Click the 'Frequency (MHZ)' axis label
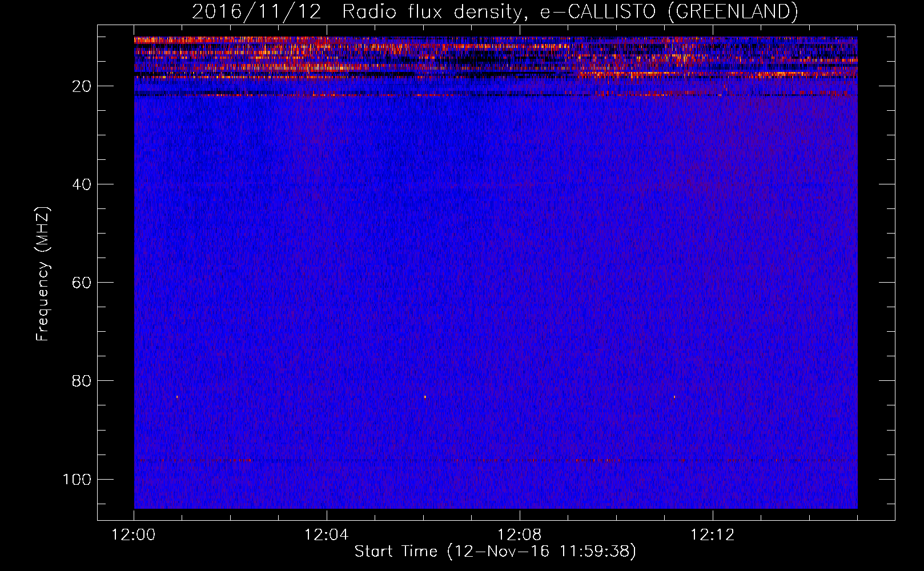 pos(43,274)
